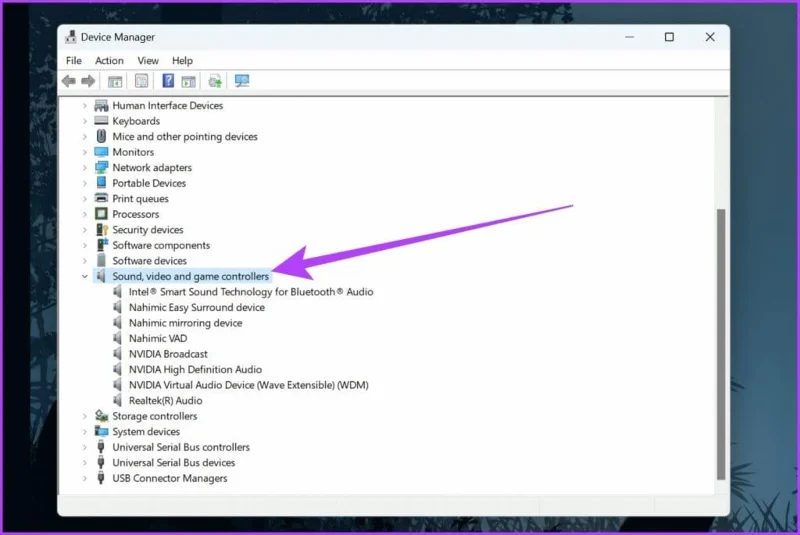The width and height of the screenshot is (800, 535).
Task: Select Nahimic Easy Surround device
Action: (x=196, y=307)
